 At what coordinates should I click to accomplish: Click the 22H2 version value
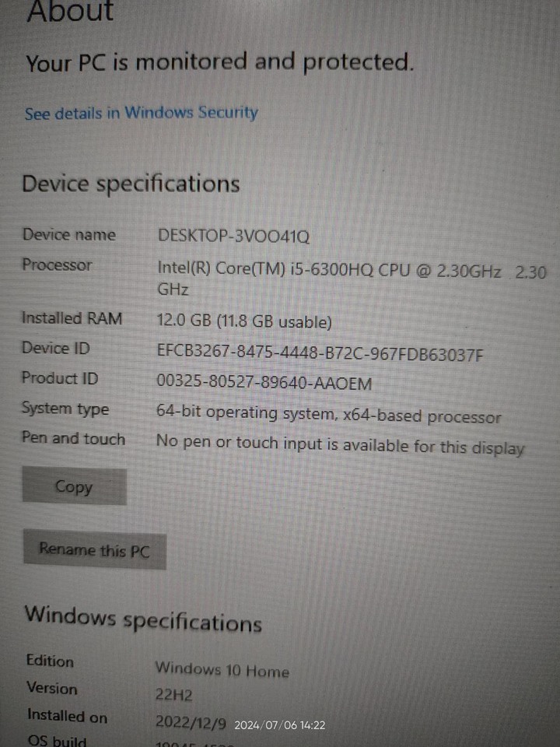(x=173, y=695)
